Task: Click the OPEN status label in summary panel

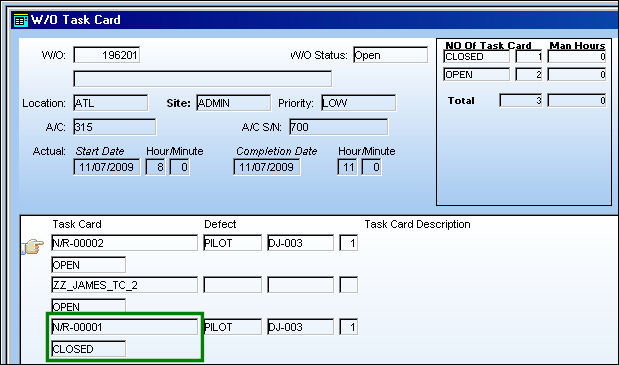Action: tap(476, 75)
